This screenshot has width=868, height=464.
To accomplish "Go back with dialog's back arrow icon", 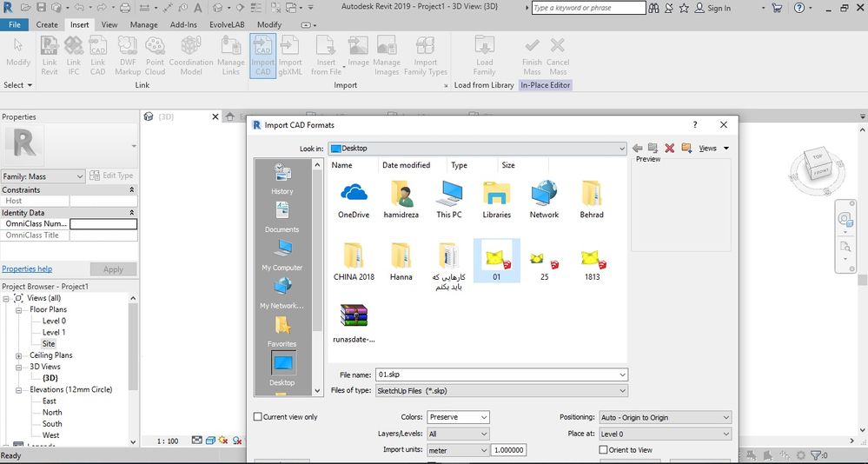I will point(637,148).
